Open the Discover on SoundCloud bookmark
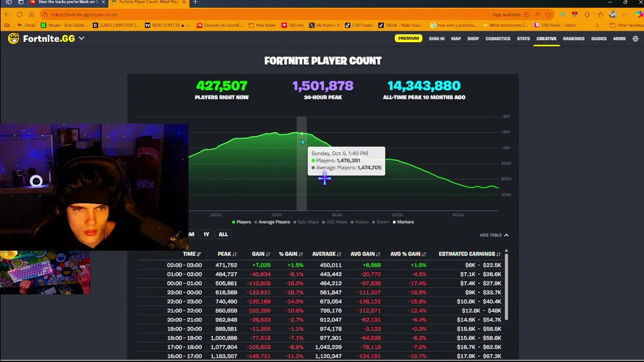This screenshot has height=362, width=644. 221,25
